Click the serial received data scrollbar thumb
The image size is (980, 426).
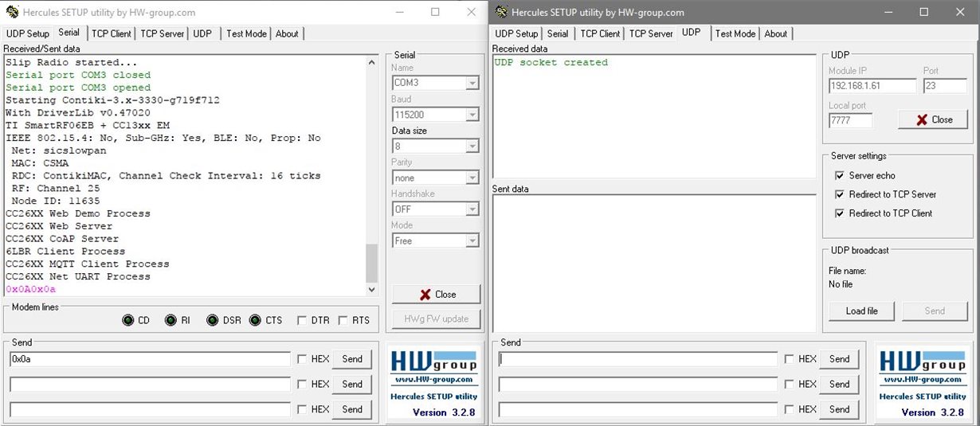[371, 263]
